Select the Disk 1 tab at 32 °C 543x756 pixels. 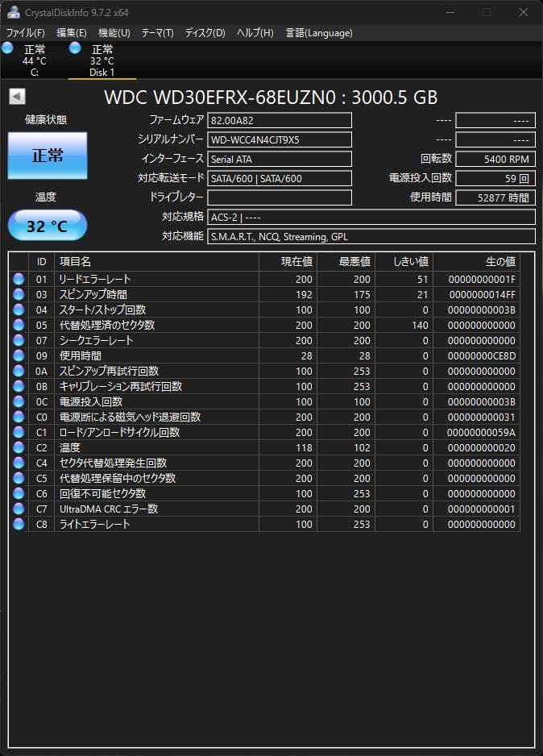(102, 60)
